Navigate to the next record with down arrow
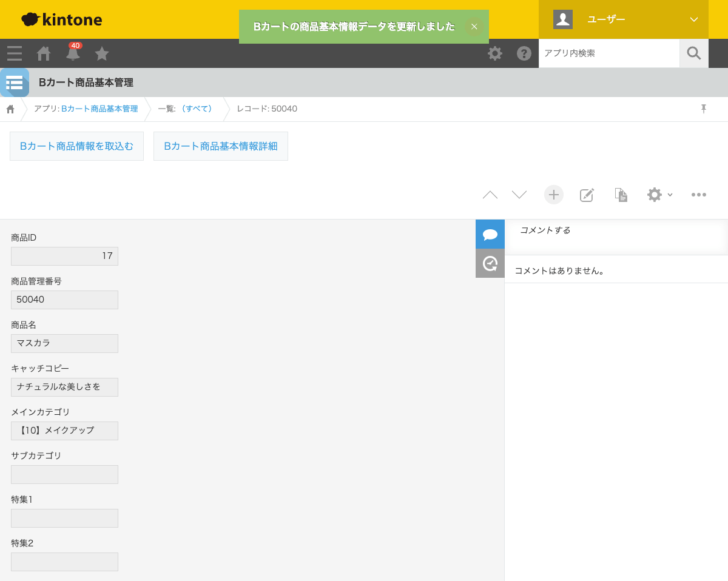This screenshot has height=581, width=728. 519,195
